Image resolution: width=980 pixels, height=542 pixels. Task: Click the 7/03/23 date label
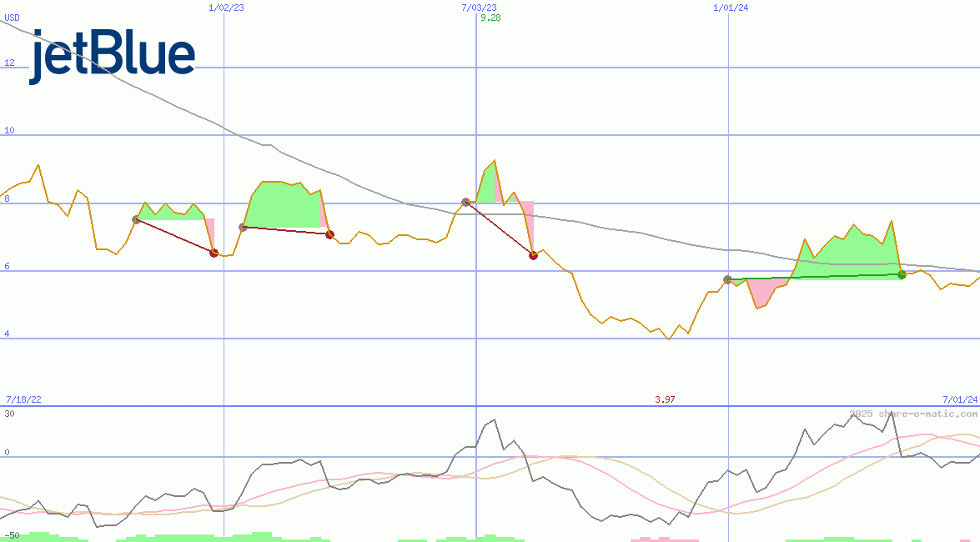click(480, 8)
